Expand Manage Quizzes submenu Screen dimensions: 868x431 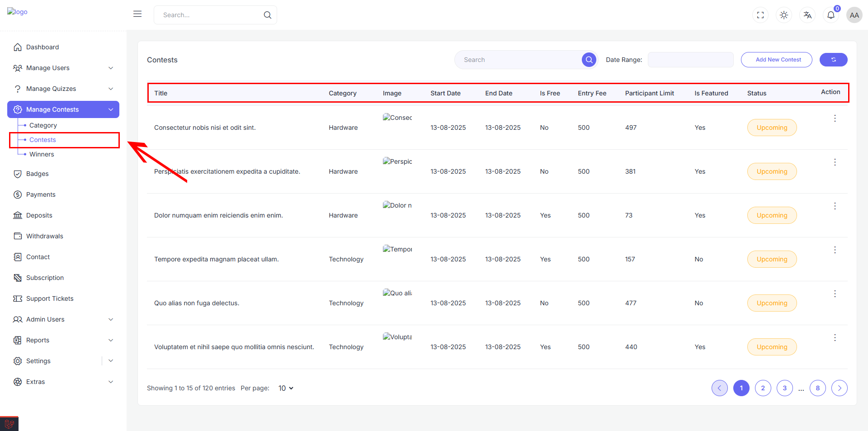(63, 89)
